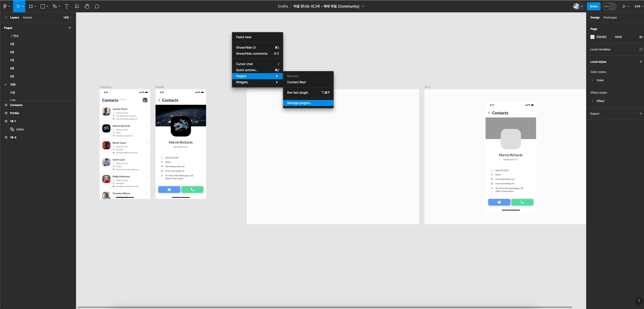Toggle page background visibility eye icon
The width and height of the screenshot is (644, 309).
tap(641, 37)
